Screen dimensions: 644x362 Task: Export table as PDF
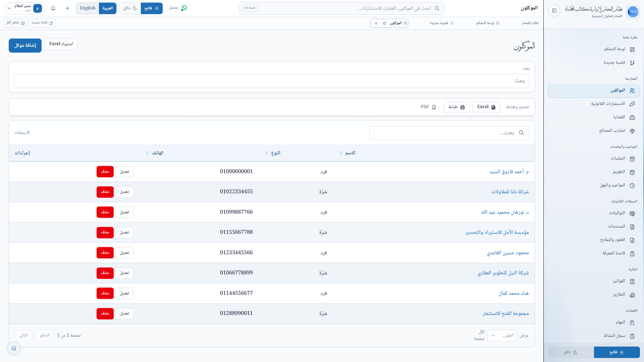point(429,107)
